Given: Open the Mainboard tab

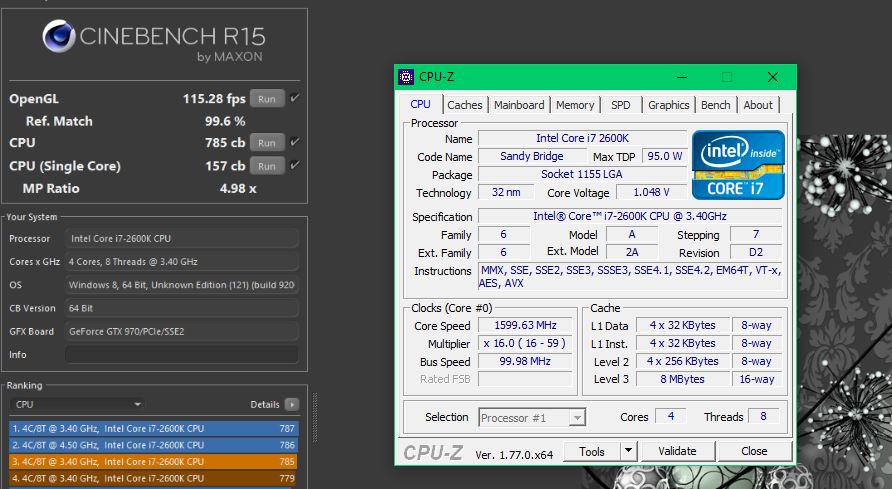Looking at the screenshot, I should (519, 105).
